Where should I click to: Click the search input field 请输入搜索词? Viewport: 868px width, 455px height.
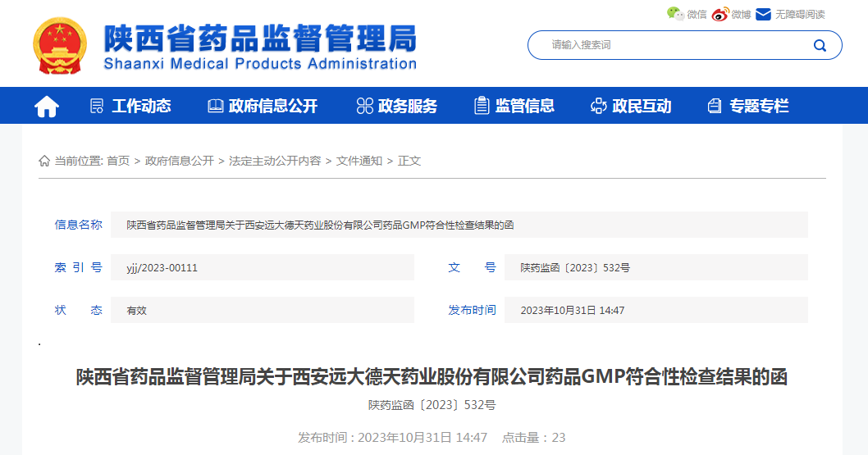(x=673, y=45)
